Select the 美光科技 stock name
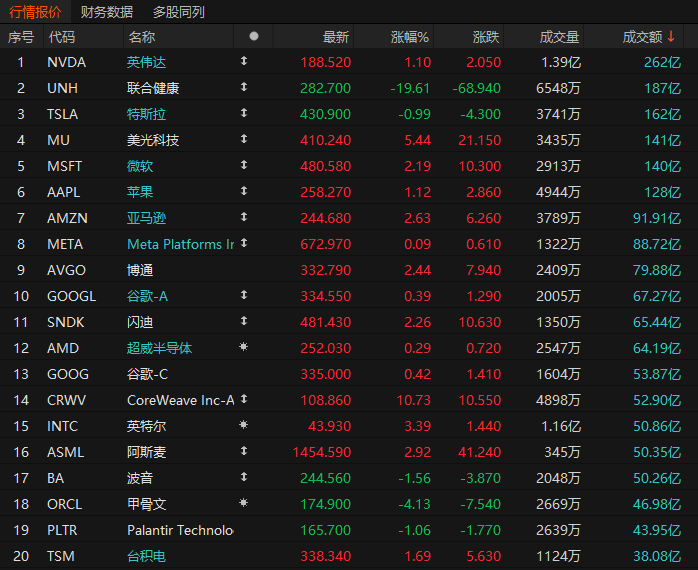698x570 pixels. [x=153, y=140]
